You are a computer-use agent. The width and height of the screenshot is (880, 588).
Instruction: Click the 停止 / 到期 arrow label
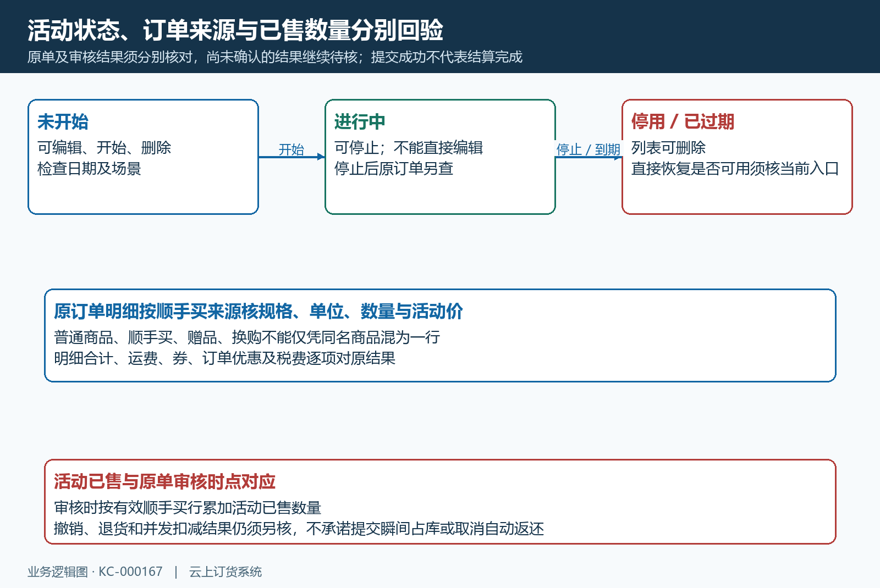click(588, 149)
